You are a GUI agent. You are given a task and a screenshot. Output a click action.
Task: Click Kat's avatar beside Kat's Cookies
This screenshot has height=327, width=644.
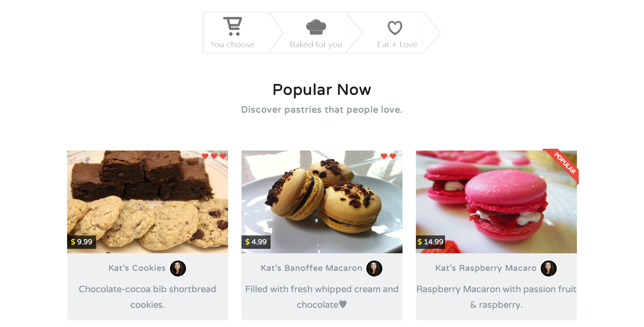tap(178, 268)
